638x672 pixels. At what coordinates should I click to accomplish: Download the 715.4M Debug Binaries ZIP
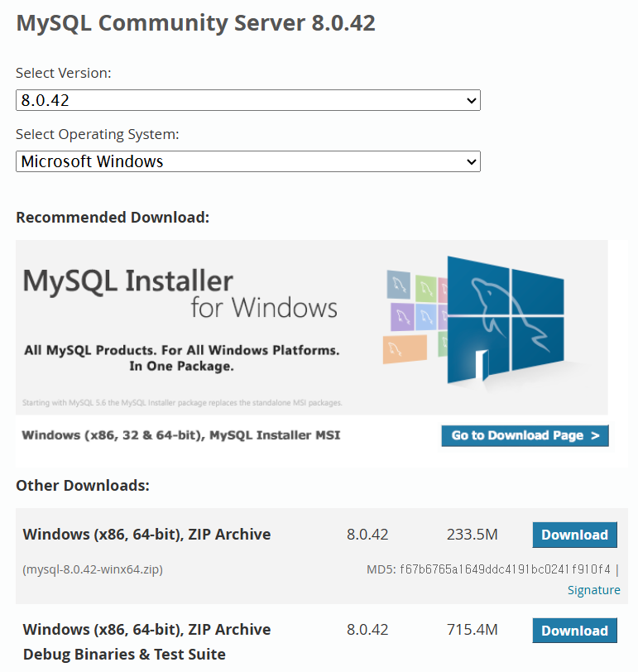pyautogui.click(x=574, y=631)
